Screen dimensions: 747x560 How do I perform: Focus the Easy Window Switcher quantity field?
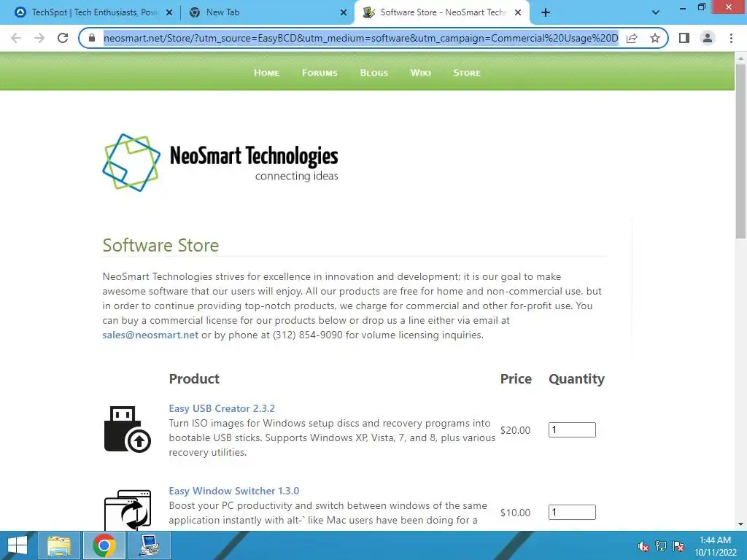point(572,513)
